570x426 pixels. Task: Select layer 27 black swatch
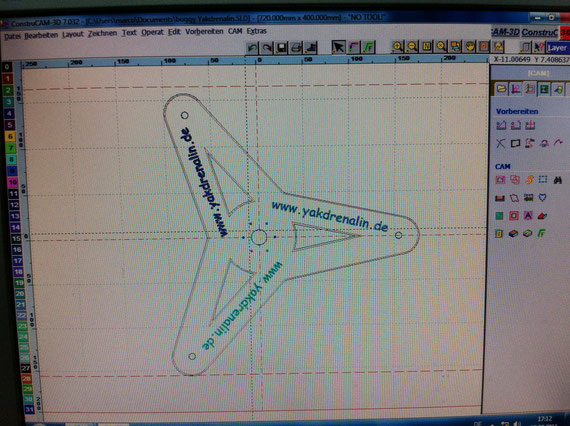[26, 368]
